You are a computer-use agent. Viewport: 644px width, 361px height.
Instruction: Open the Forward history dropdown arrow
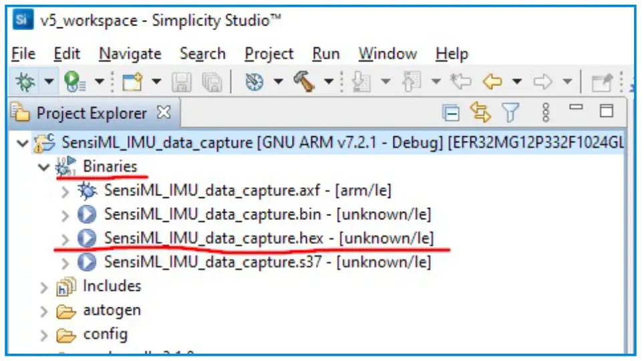pos(567,81)
